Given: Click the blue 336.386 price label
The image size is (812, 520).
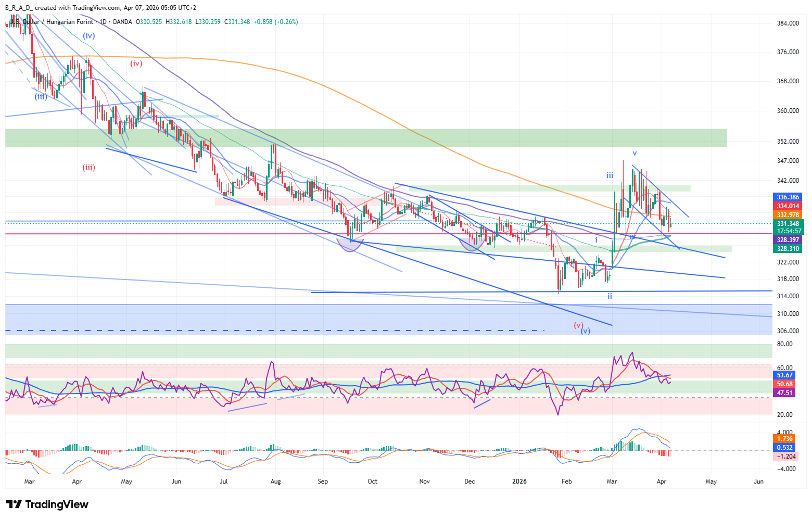Looking at the screenshot, I should pyautogui.click(x=788, y=197).
